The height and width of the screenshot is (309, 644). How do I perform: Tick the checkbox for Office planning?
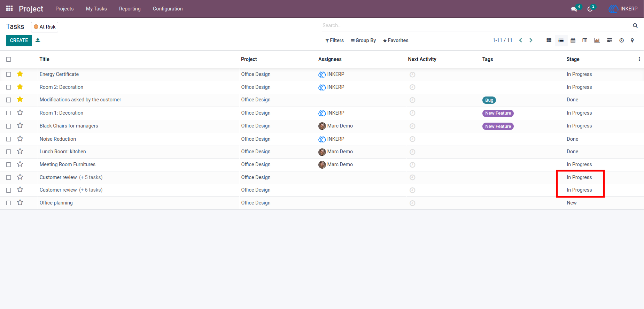[x=9, y=203]
